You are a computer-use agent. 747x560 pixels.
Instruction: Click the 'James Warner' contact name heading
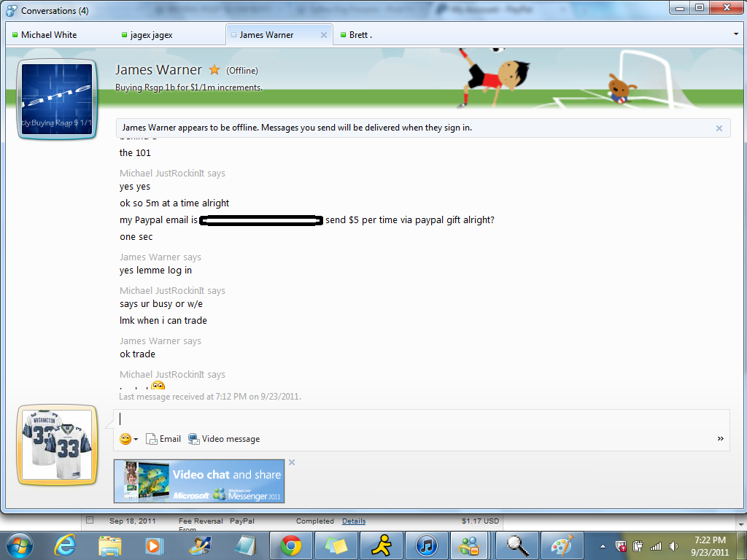click(x=158, y=70)
